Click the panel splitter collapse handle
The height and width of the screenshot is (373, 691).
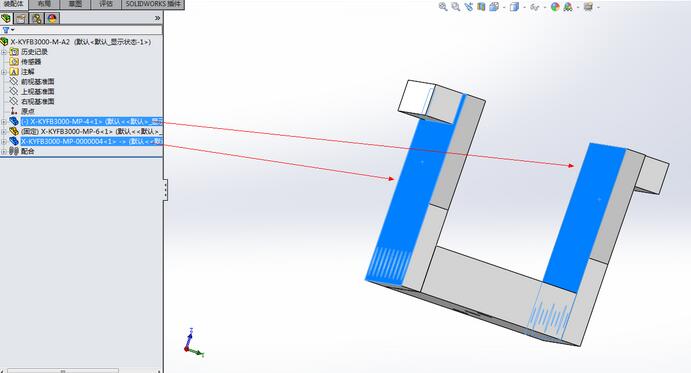pyautogui.click(x=165, y=190)
